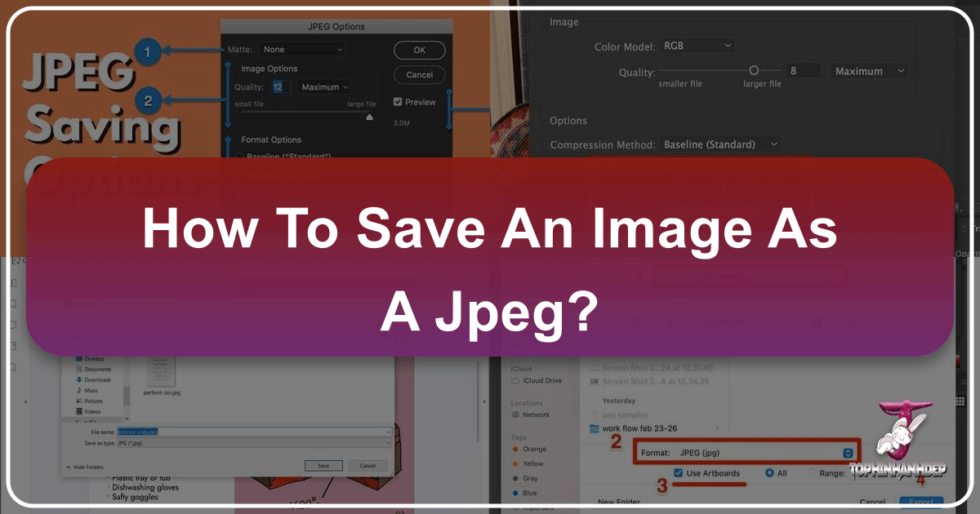Open iCloud Drive from the sidebar
This screenshot has width=980, height=514.
coord(541,379)
